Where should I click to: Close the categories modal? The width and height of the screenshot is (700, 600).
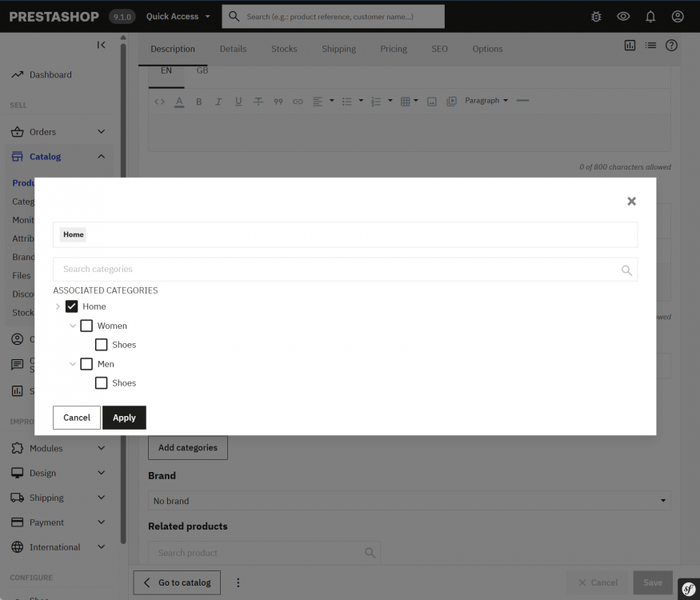(x=631, y=202)
